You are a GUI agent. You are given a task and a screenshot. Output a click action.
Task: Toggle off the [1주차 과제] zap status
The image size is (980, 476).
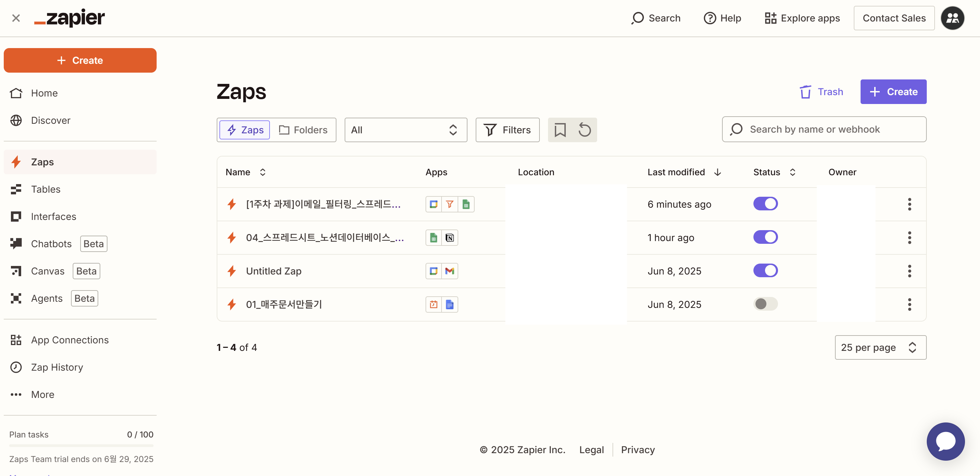point(765,204)
